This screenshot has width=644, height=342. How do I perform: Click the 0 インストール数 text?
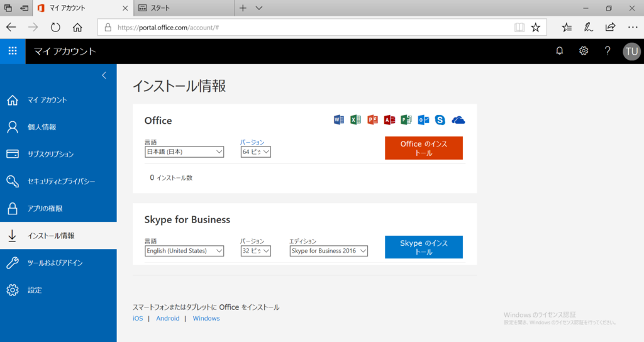171,178
